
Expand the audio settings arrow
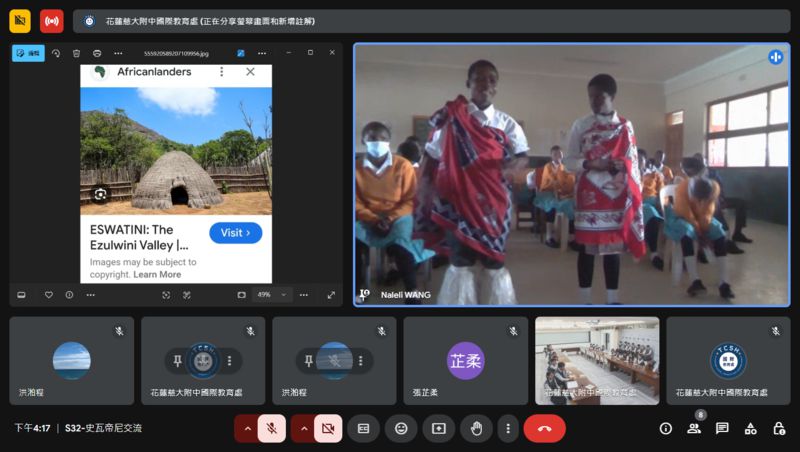click(x=246, y=428)
